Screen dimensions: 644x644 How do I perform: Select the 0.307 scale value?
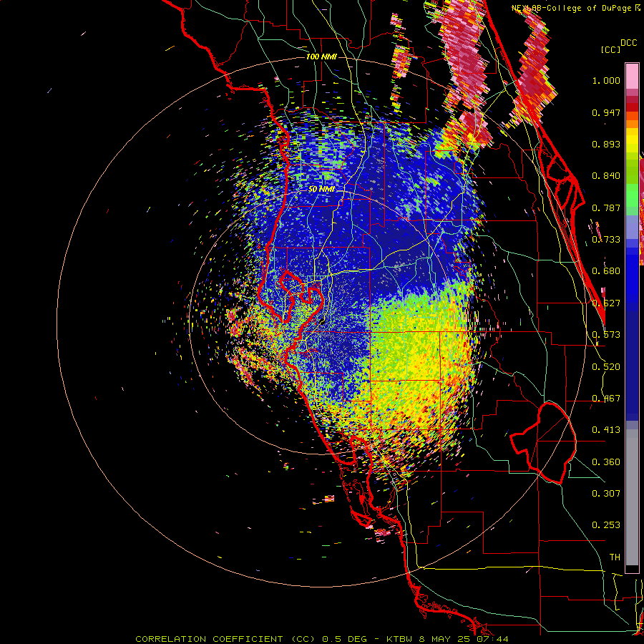pyautogui.click(x=606, y=494)
